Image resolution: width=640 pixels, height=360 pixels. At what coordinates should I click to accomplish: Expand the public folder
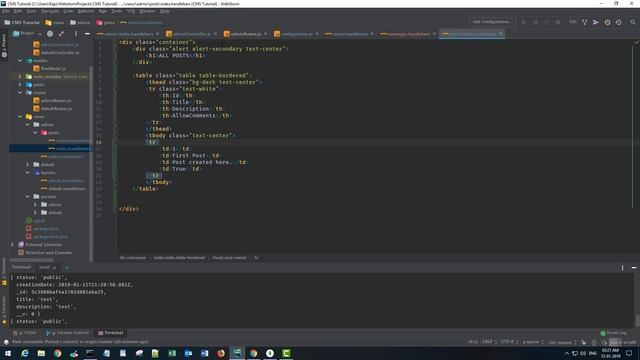pyautogui.click(x=20, y=84)
